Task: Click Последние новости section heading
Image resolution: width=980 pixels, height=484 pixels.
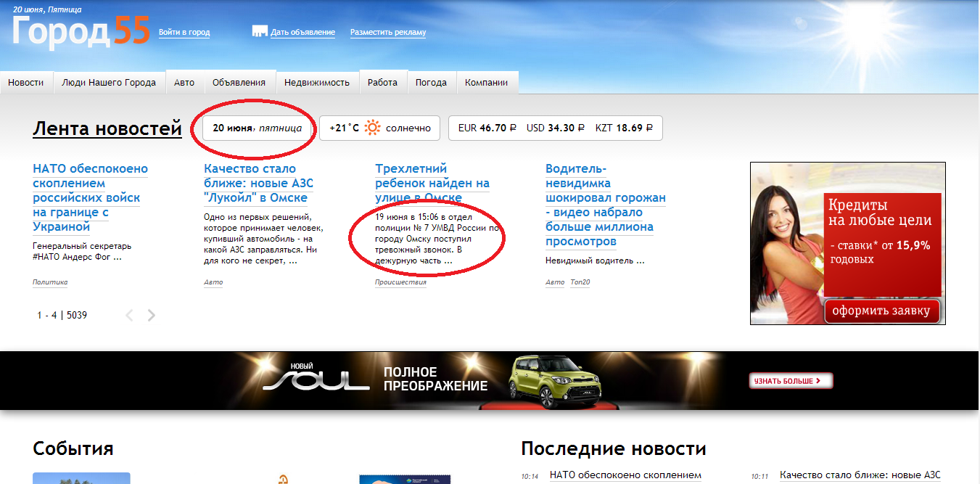Action: 614,448
